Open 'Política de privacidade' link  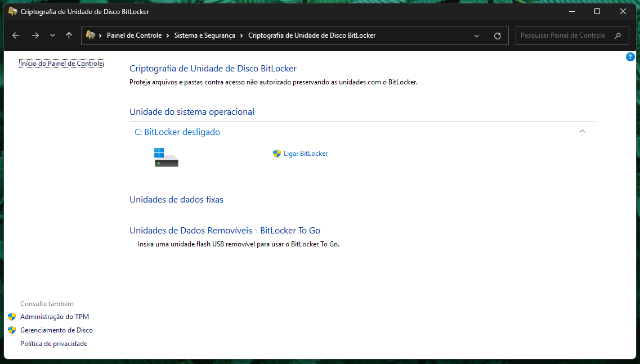pos(54,344)
